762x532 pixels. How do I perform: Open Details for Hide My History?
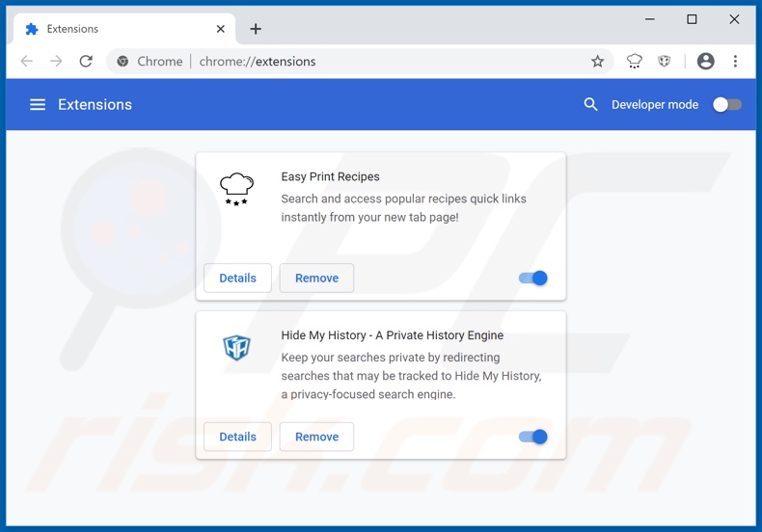pos(237,437)
